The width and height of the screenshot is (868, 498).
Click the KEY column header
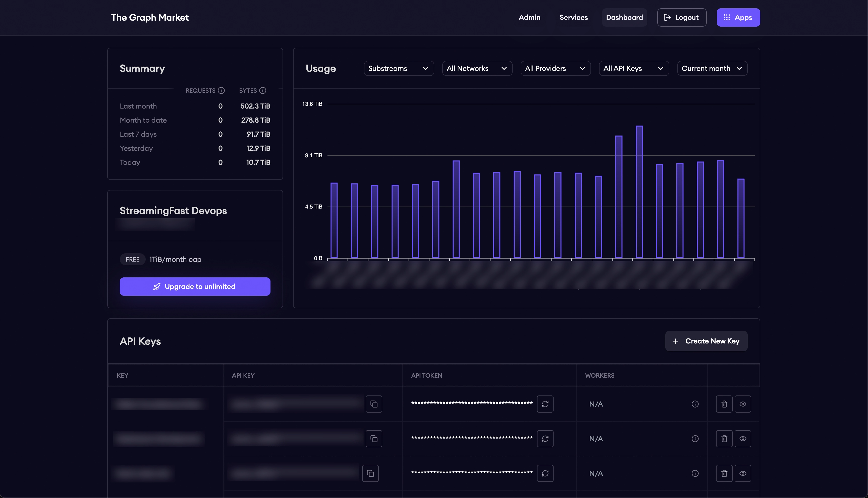pos(122,376)
